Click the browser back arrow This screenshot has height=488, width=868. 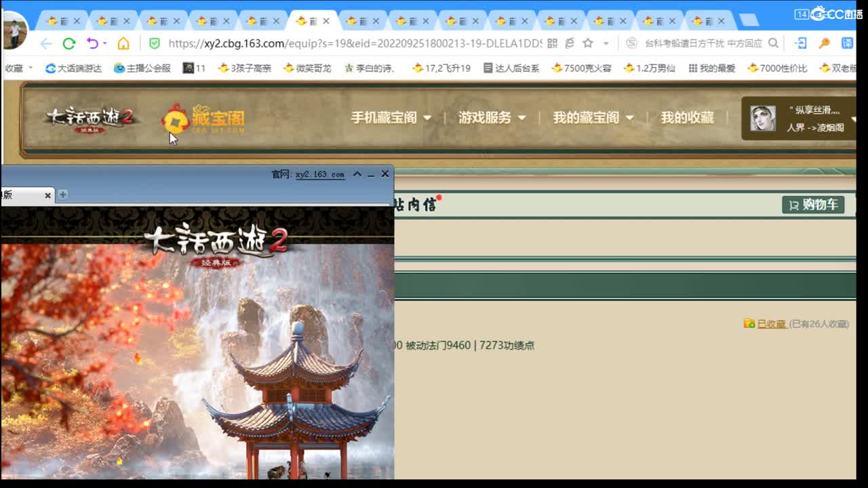(x=45, y=43)
